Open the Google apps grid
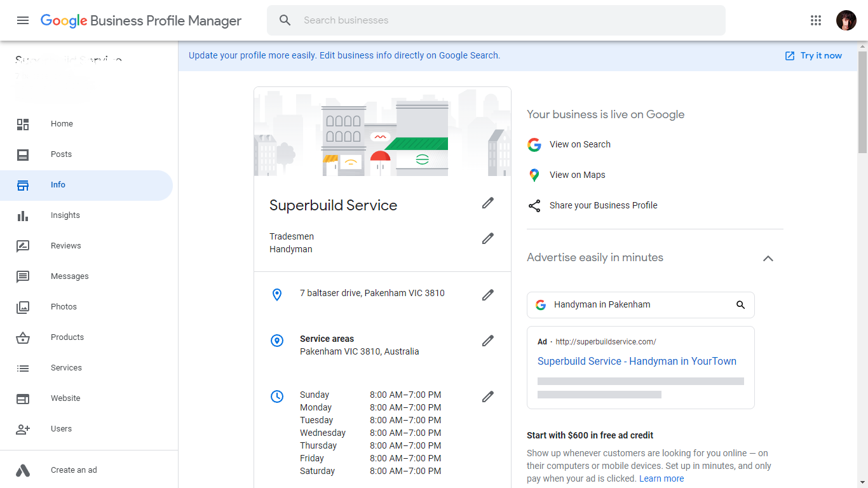This screenshot has height=488, width=868. pyautogui.click(x=816, y=20)
